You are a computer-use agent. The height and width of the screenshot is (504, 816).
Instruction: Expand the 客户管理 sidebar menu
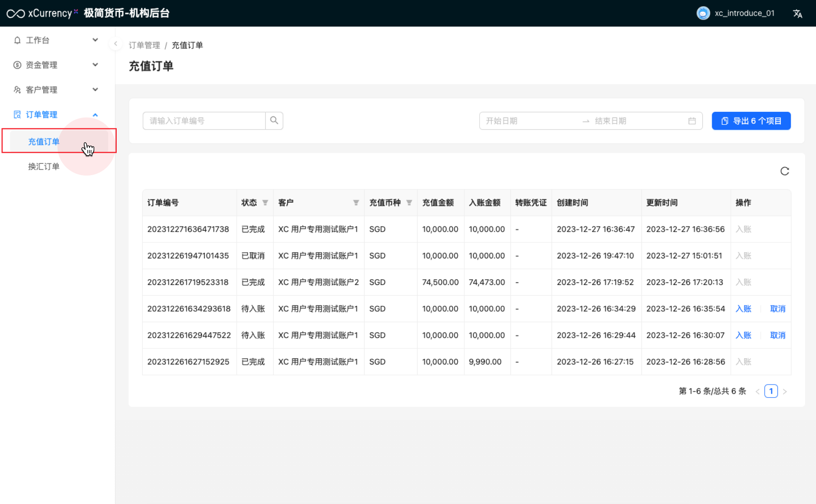pos(56,89)
